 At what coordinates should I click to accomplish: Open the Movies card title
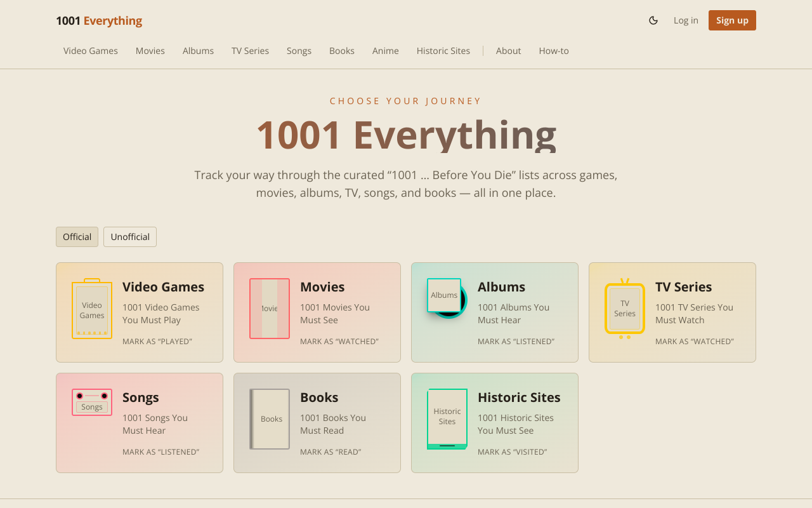[x=322, y=287]
